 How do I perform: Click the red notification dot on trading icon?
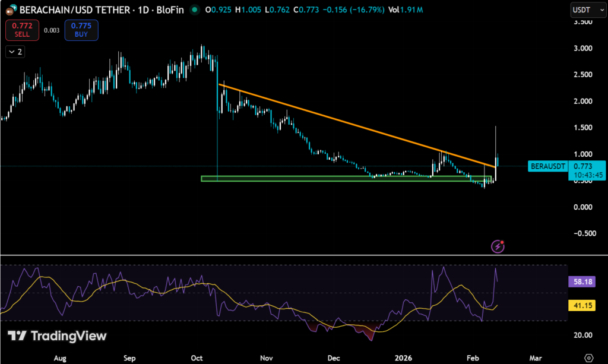pyautogui.click(x=503, y=241)
